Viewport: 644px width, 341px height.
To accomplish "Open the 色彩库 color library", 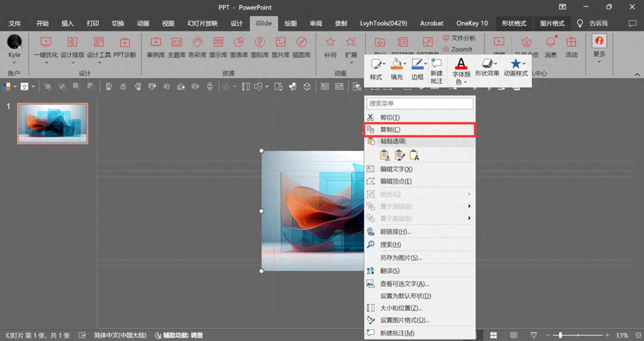I will tap(198, 47).
